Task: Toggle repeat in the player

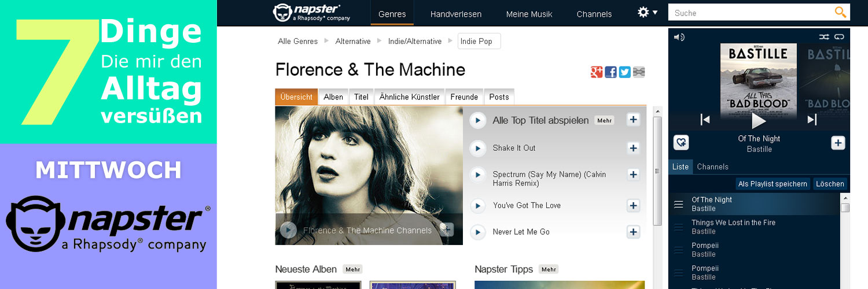Action: point(839,37)
